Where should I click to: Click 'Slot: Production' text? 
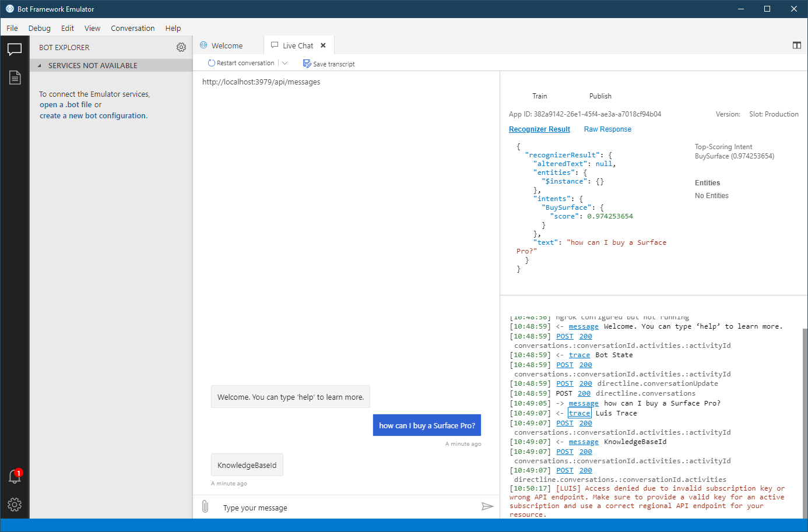774,114
